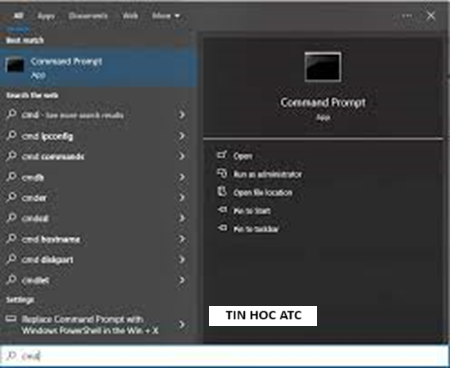Click search icon beside 'cmd ipconfig'
This screenshot has height=368, width=450.
pos(11,135)
